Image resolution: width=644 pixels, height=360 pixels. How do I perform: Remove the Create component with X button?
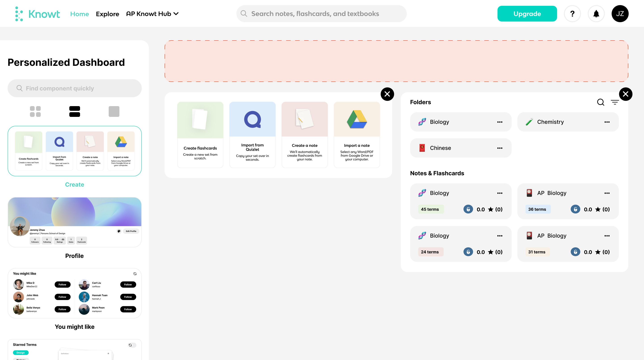tap(387, 94)
